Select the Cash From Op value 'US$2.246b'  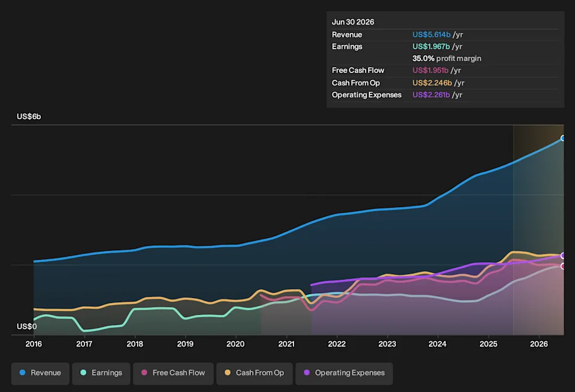[x=432, y=83]
